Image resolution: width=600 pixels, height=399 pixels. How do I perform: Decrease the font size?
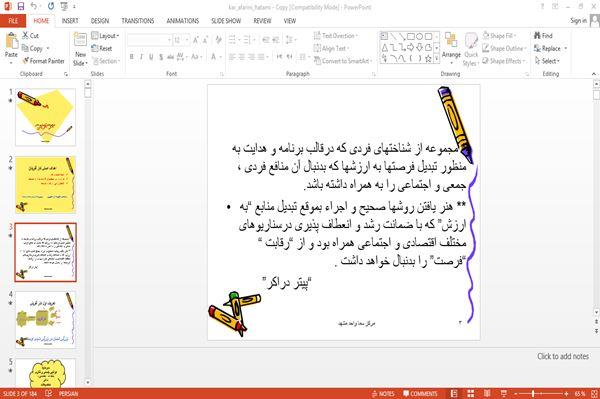click(205, 40)
